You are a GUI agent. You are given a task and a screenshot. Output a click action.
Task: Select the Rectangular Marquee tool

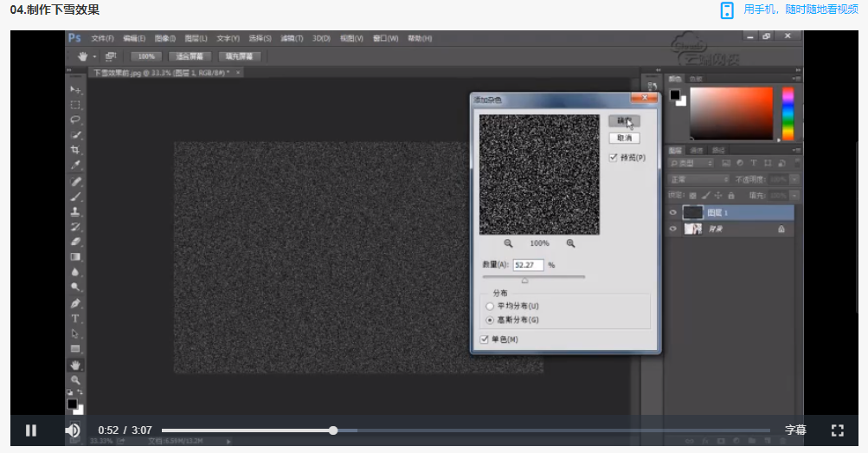click(x=75, y=105)
